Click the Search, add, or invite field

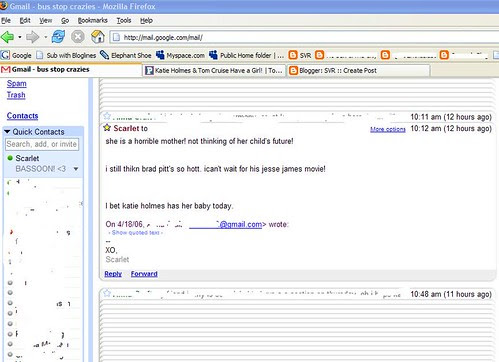click(42, 144)
